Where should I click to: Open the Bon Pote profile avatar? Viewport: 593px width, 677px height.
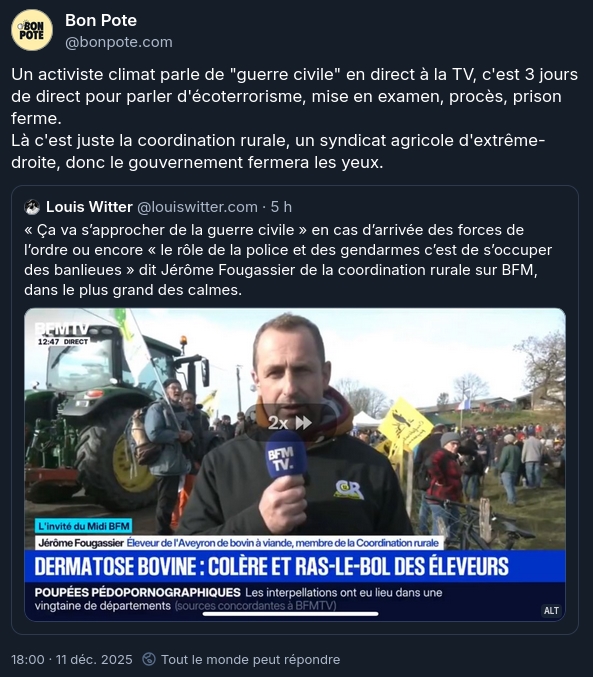(x=32, y=30)
